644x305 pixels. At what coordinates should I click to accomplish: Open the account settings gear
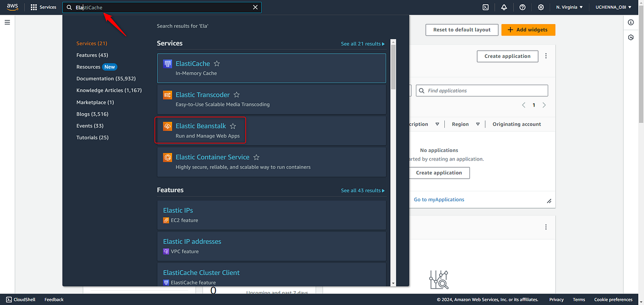(541, 7)
